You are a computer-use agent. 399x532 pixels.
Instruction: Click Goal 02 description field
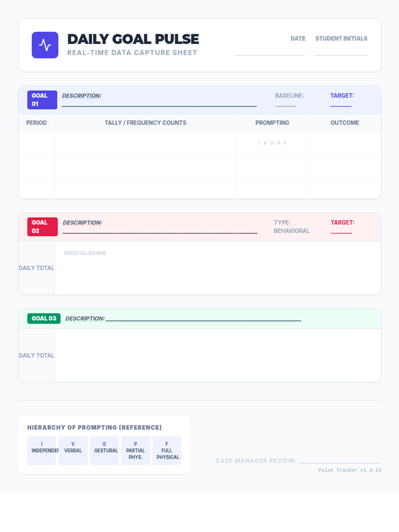[x=160, y=231]
